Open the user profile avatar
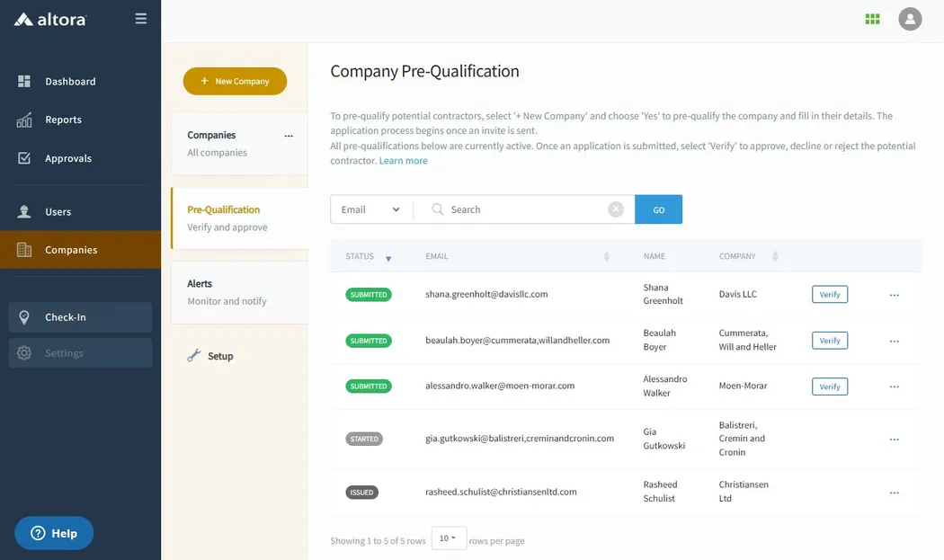The height and width of the screenshot is (560, 944). coord(910,19)
